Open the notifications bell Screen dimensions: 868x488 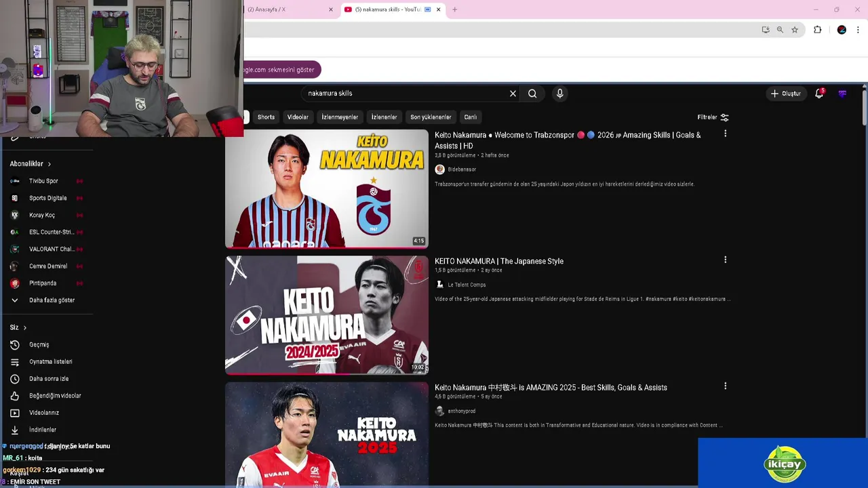pyautogui.click(x=819, y=94)
